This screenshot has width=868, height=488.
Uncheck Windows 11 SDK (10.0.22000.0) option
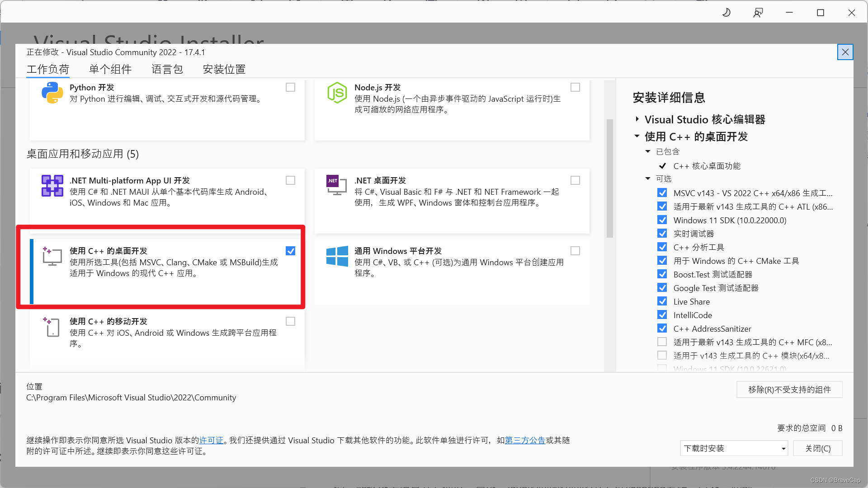[662, 220]
